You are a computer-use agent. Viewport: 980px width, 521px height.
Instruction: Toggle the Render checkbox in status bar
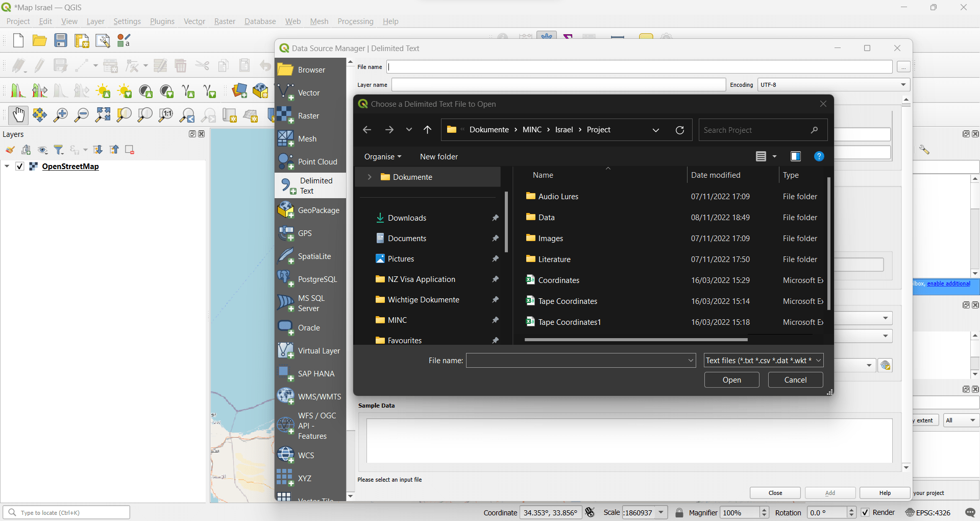point(866,512)
